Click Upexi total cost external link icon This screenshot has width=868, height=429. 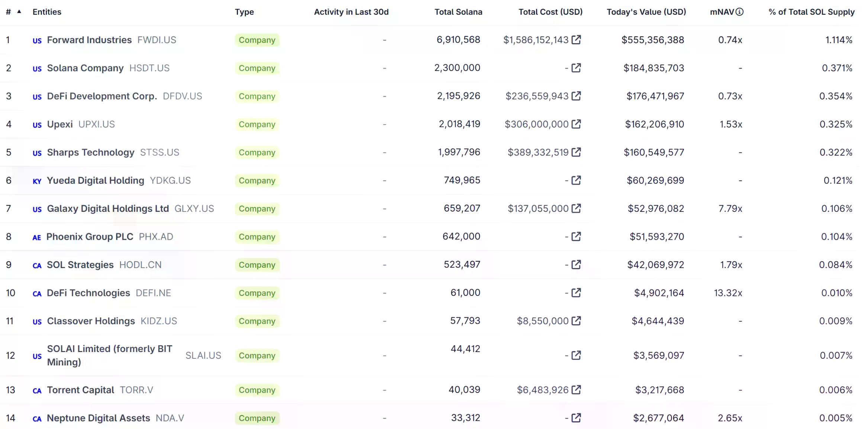tap(576, 124)
